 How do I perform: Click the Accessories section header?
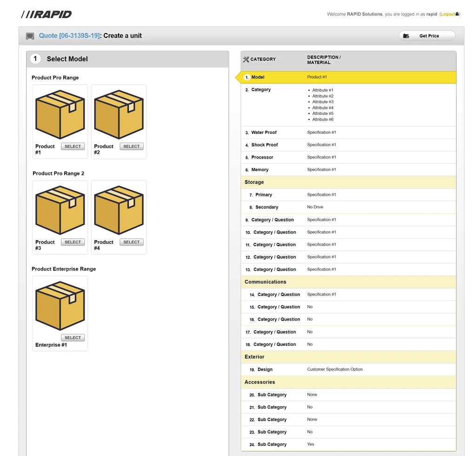pyautogui.click(x=348, y=382)
